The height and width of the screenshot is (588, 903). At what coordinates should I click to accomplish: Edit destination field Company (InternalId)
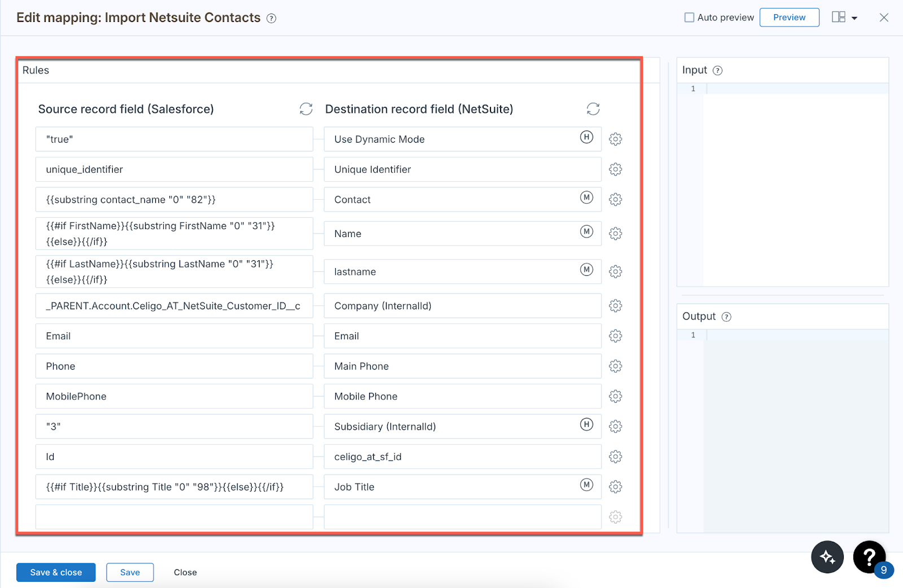point(462,306)
